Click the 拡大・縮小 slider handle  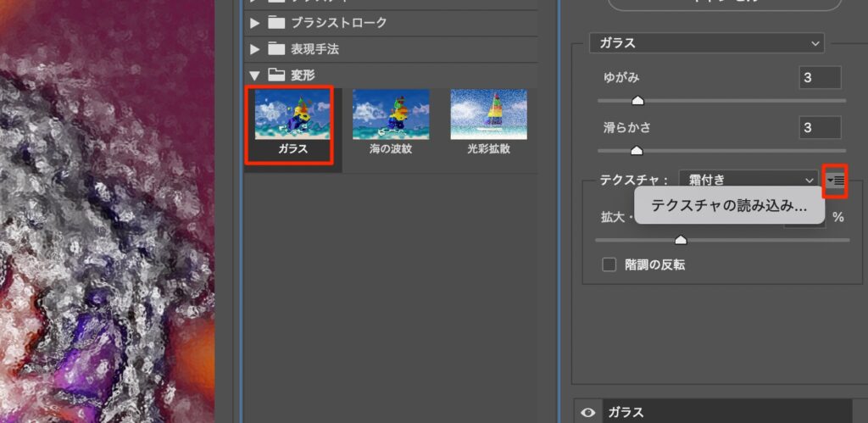pos(680,240)
